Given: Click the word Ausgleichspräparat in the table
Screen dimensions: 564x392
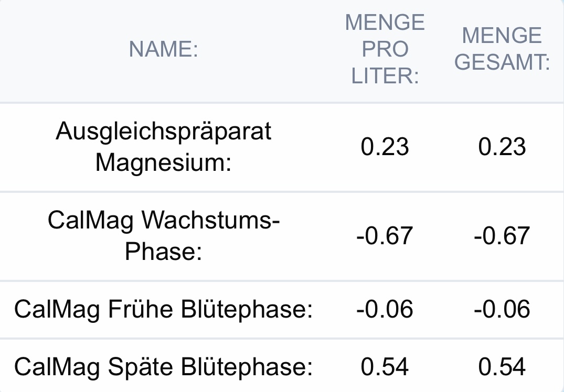Looking at the screenshot, I should [163, 132].
